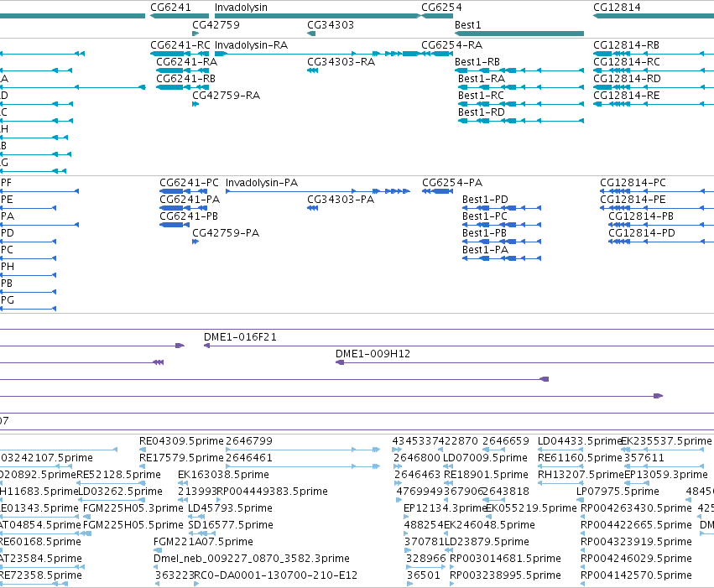Select the CG12814-RE transcript label
This screenshot has height=588, width=714.
pos(626,95)
